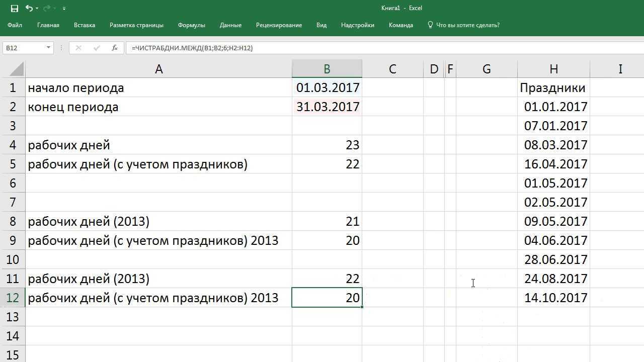Open the Рецензирование tab
This screenshot has width=644, height=362.
click(x=279, y=25)
